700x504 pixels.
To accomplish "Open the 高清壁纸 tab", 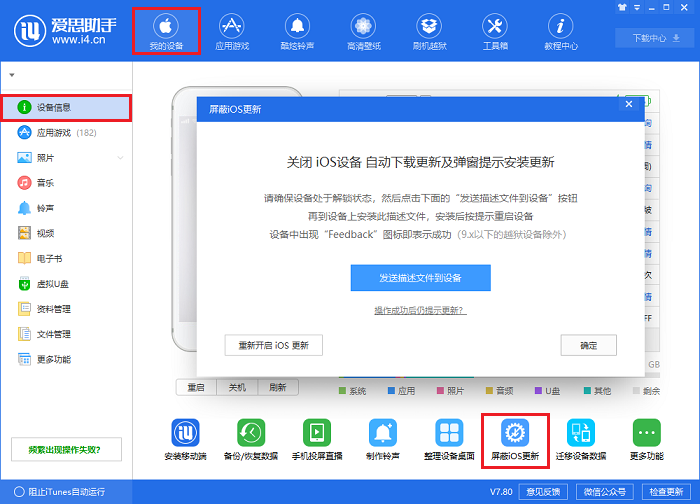I will (x=363, y=31).
